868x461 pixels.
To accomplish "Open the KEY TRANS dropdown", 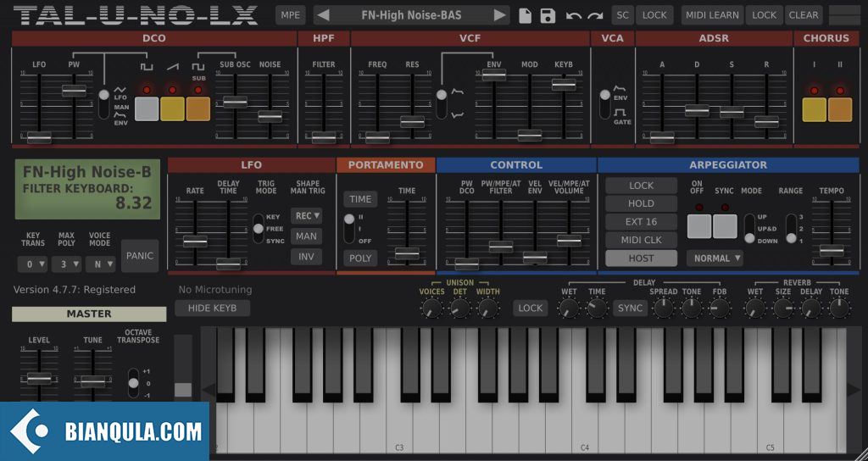I will tap(33, 264).
